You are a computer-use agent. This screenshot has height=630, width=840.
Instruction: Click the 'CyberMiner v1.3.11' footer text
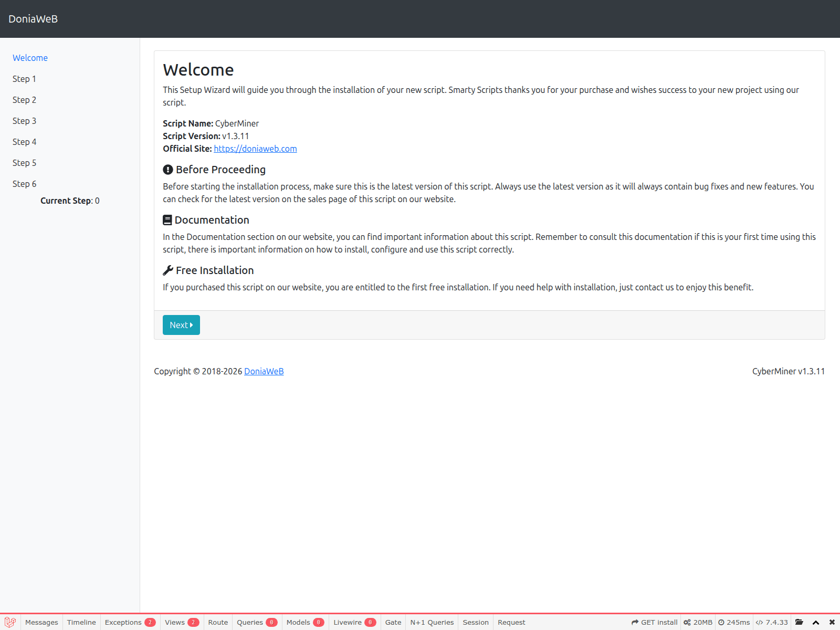(789, 371)
